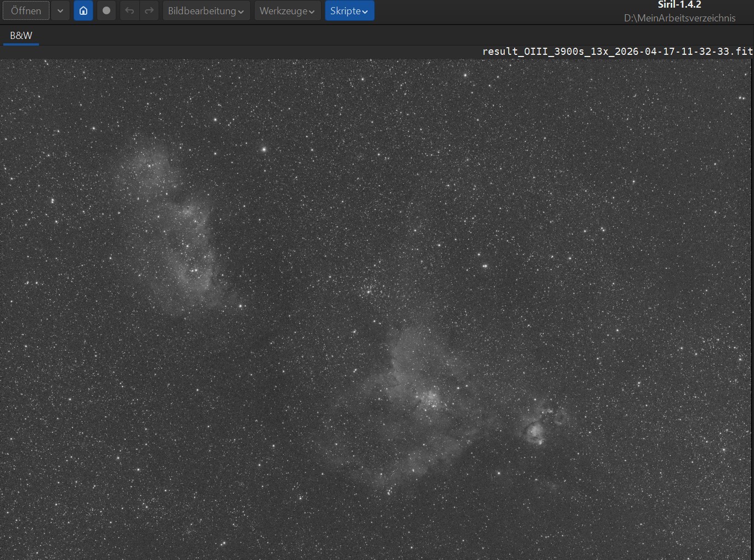
Task: Open the Bildbearbeitung dropdown menu
Action: tap(206, 11)
